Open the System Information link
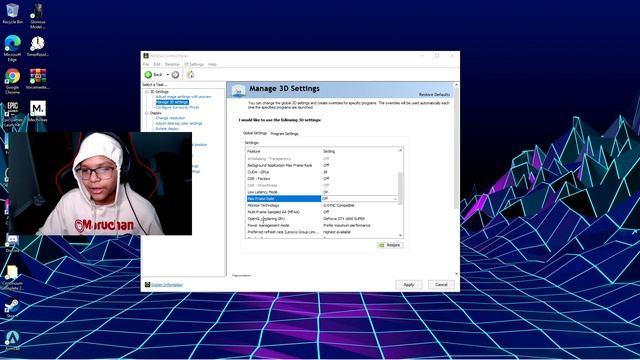 pos(167,284)
